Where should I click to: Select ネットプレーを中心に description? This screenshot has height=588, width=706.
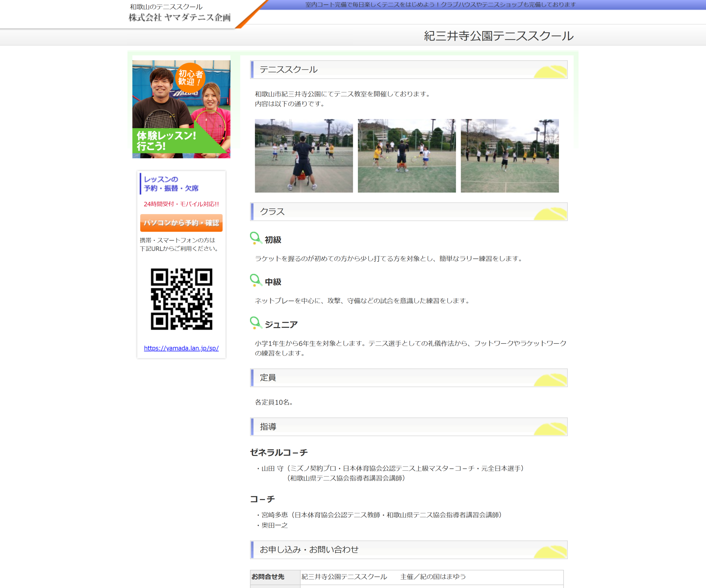point(362,300)
